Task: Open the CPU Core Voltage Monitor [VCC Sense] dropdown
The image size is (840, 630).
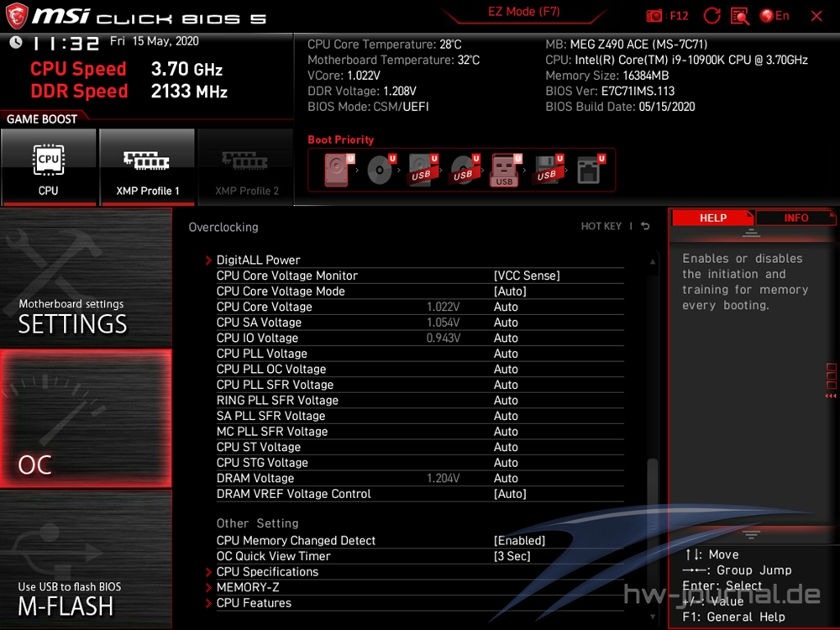Action: [x=527, y=276]
